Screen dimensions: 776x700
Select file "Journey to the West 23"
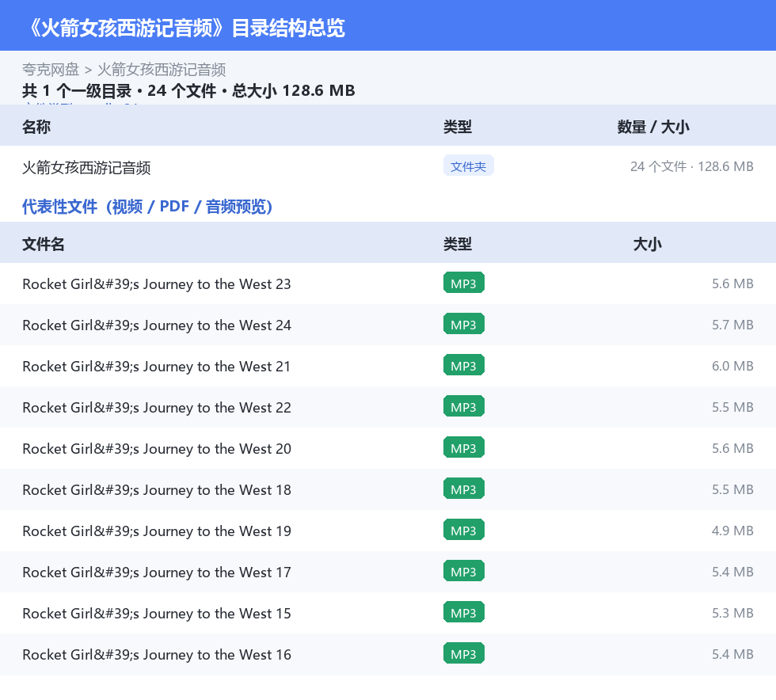pyautogui.click(x=157, y=284)
